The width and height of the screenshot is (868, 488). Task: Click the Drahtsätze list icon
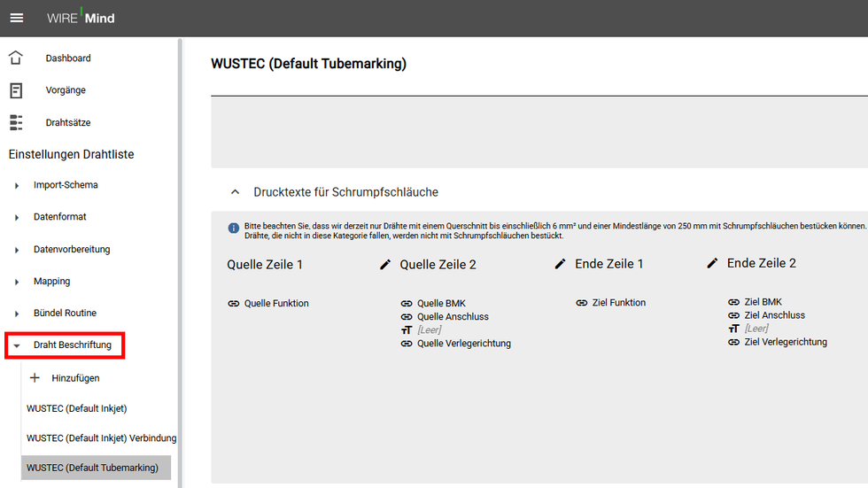pos(16,122)
